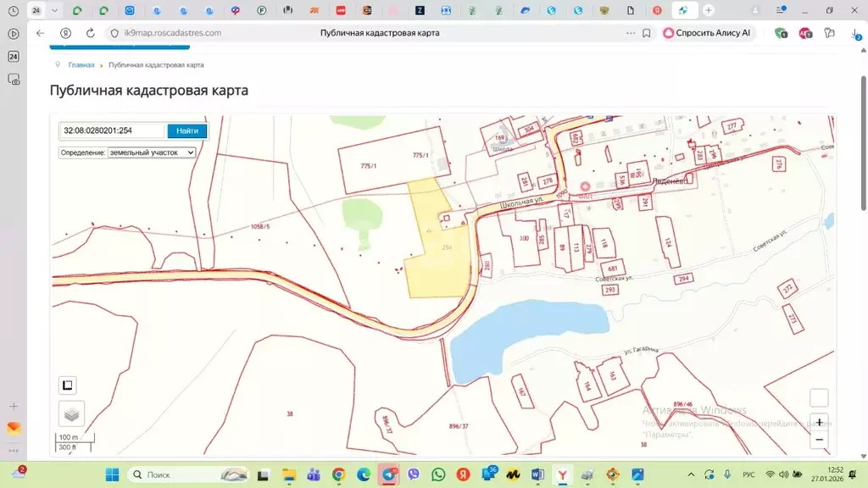Open a new browser tab with plus
868x488 pixels.
pos(709,10)
